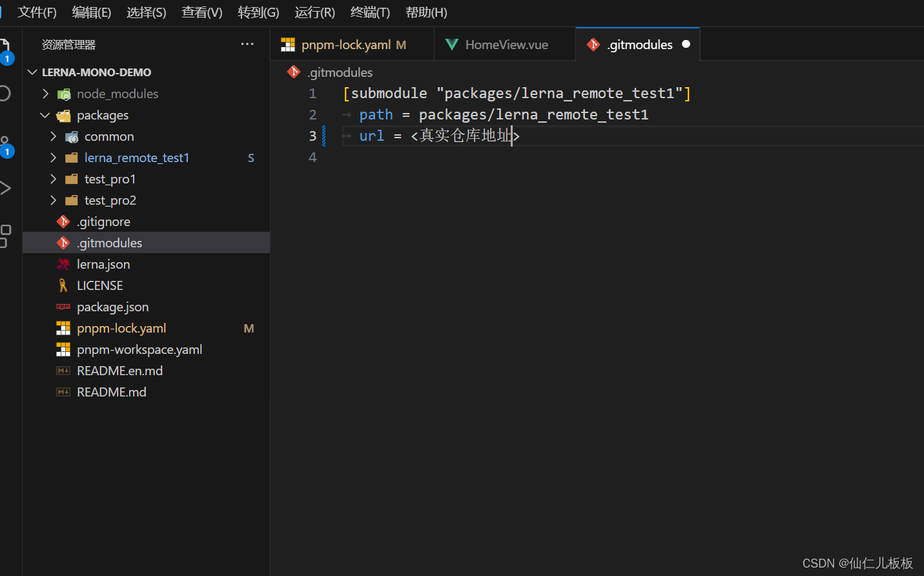Click the README.en.md markdown icon
Viewport: 924px width, 576px height.
coord(63,371)
